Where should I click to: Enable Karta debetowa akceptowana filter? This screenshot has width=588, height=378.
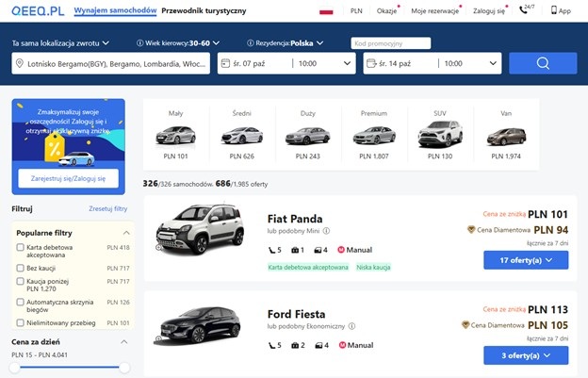point(20,247)
